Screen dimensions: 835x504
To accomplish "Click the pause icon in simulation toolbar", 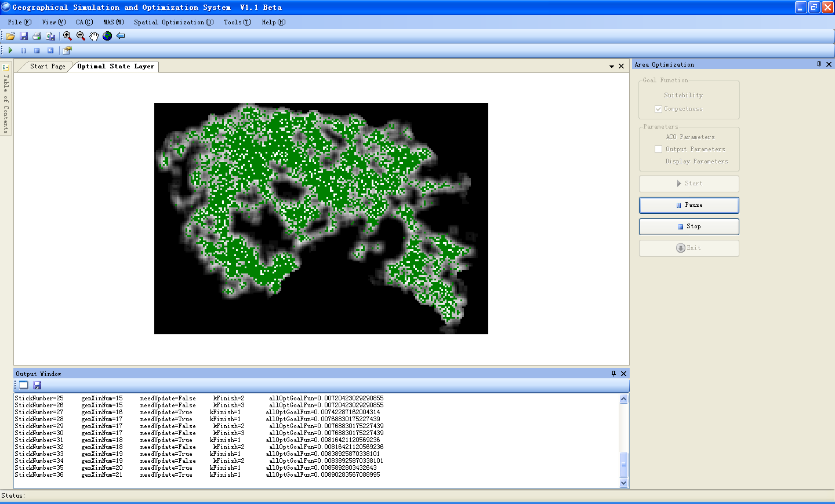I will pyautogui.click(x=24, y=50).
